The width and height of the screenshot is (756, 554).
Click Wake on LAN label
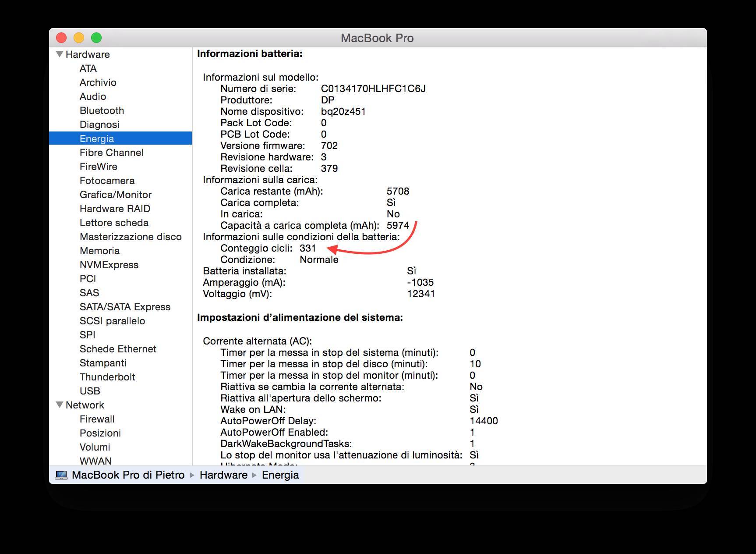coord(253,409)
